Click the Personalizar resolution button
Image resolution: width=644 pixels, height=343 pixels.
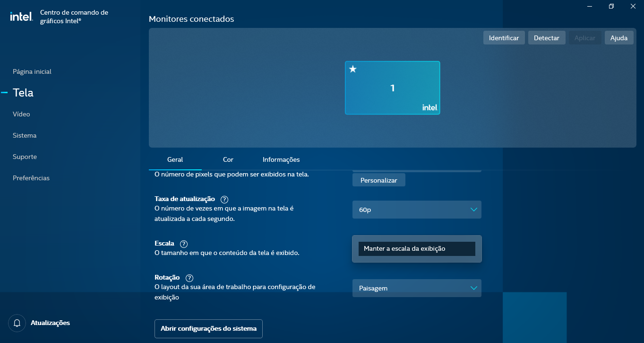coord(378,180)
